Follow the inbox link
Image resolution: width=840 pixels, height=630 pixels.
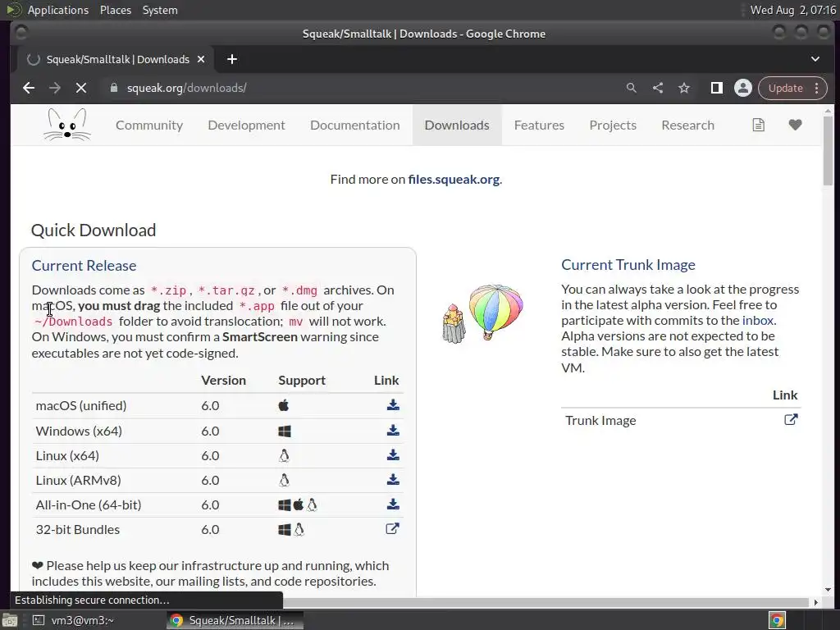[x=757, y=321]
